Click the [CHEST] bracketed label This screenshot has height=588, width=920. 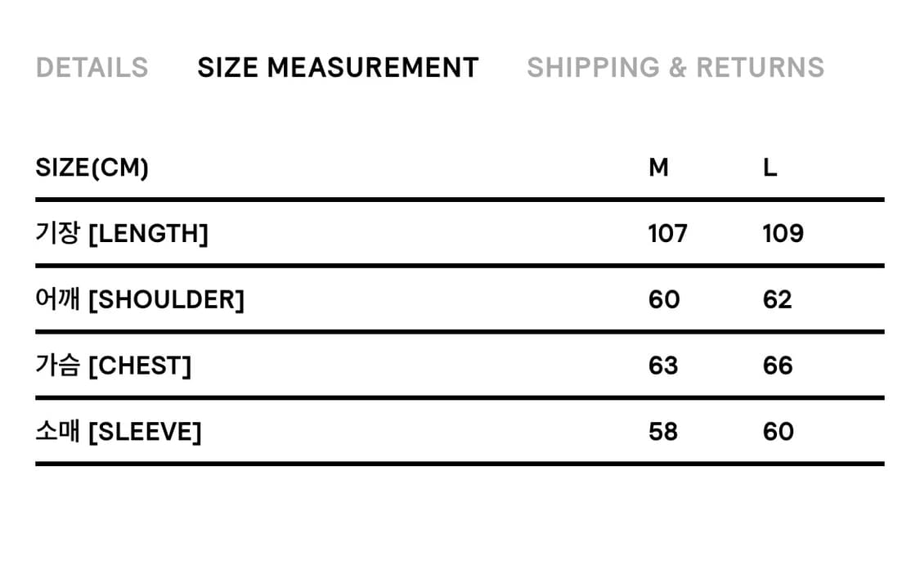pos(139,366)
